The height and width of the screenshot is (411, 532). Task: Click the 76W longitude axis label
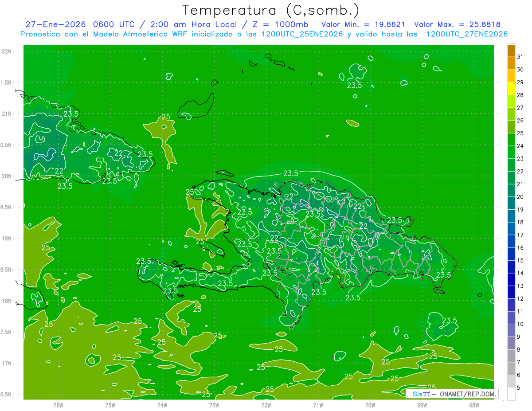[58, 405]
